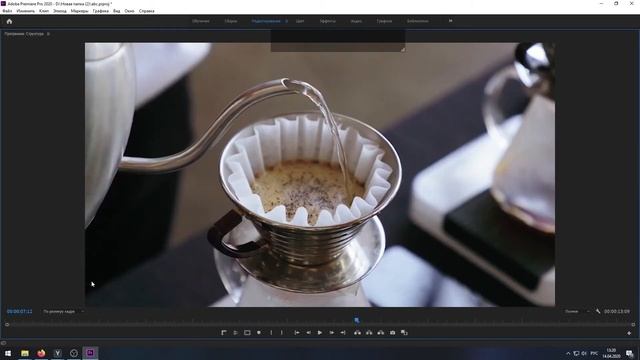Open the Вид menu
Screen dimensions: 640x360
(x=116, y=11)
